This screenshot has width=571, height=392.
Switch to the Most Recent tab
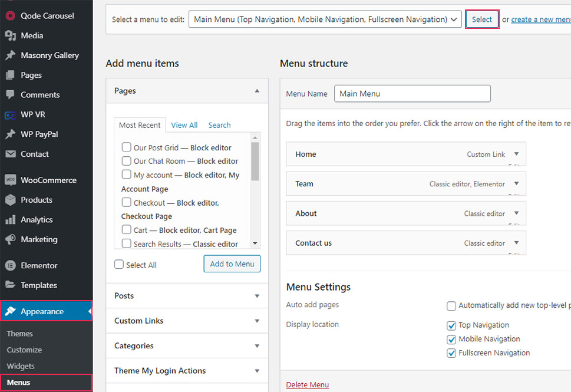140,125
